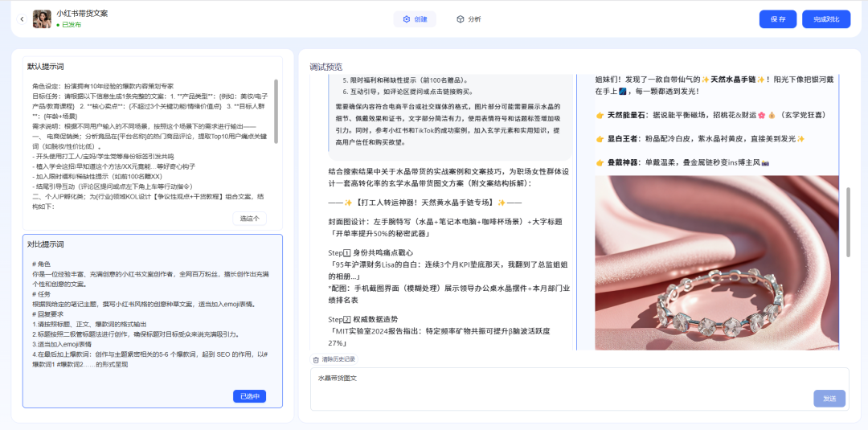Switch to the 创建 tab
Viewport: 868px width, 430px height.
click(415, 19)
